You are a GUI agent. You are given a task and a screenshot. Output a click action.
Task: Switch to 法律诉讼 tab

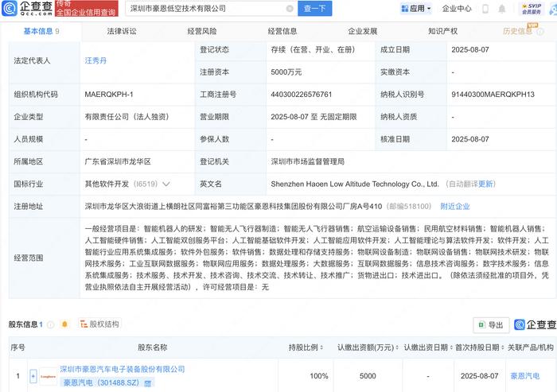click(x=122, y=31)
